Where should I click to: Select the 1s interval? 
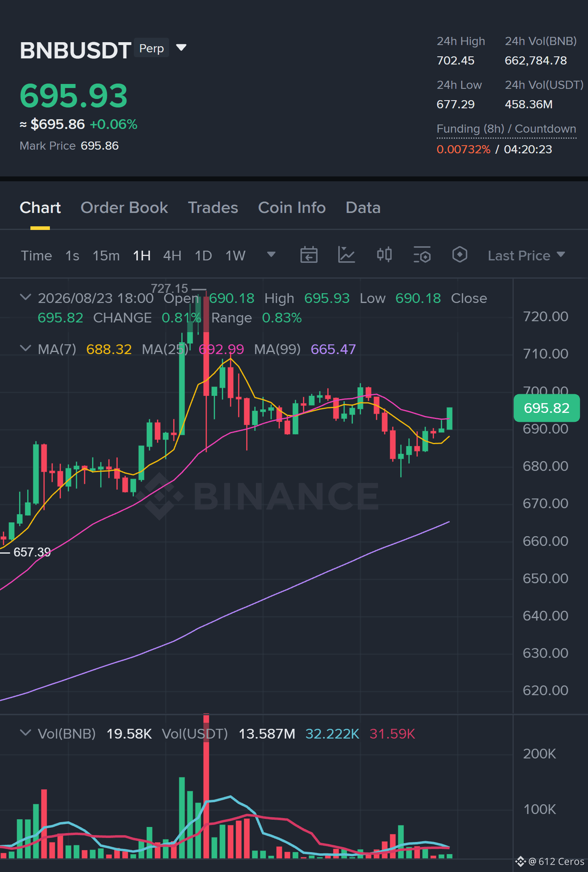tap(72, 256)
